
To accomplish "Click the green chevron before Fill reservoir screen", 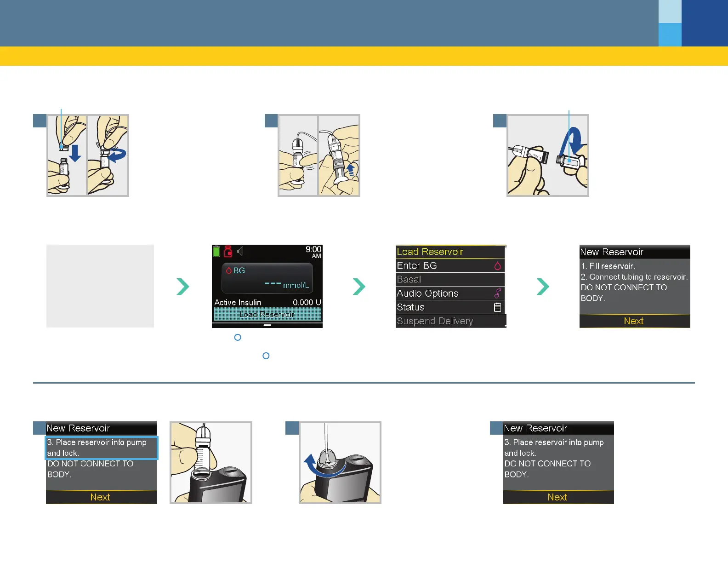I will (543, 287).
